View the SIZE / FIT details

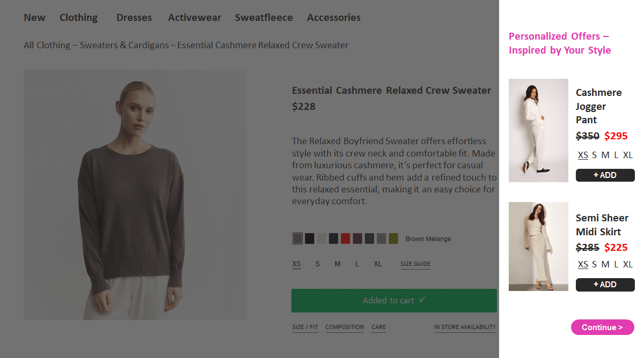point(305,327)
